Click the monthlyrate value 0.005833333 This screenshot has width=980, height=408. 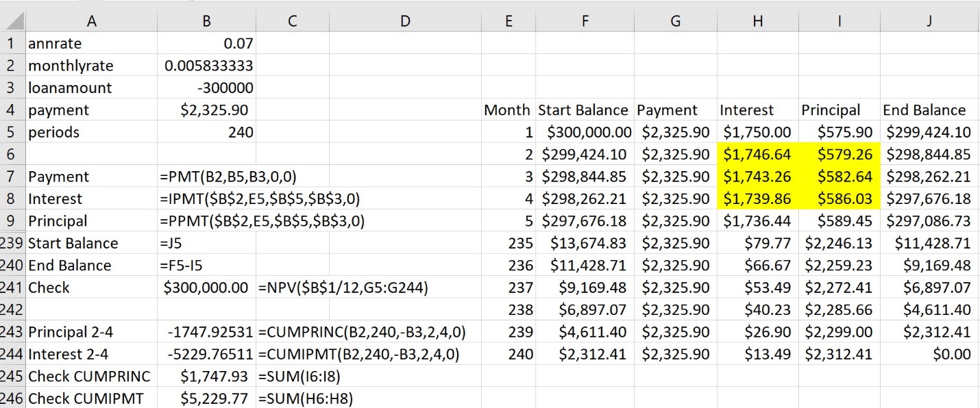tap(206, 65)
